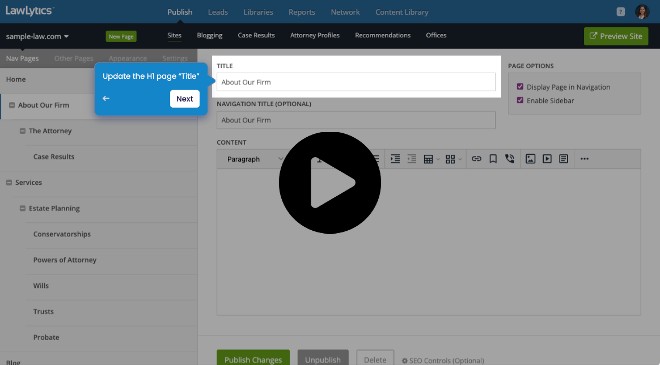
Task: Go to Attorney Profiles tab
Action: point(315,35)
